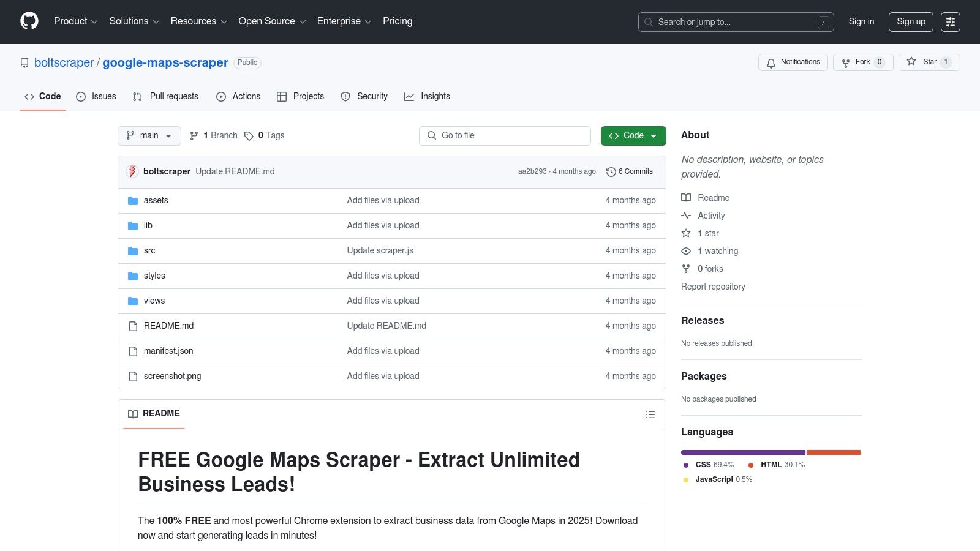Click the branch icon beside 1 Branch
980x551 pixels.
(x=194, y=136)
